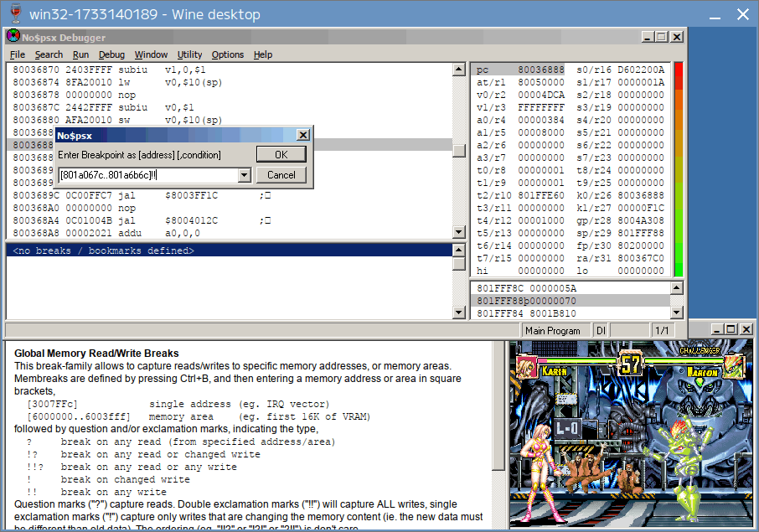Click the help text vertical scrollbar

point(498,405)
